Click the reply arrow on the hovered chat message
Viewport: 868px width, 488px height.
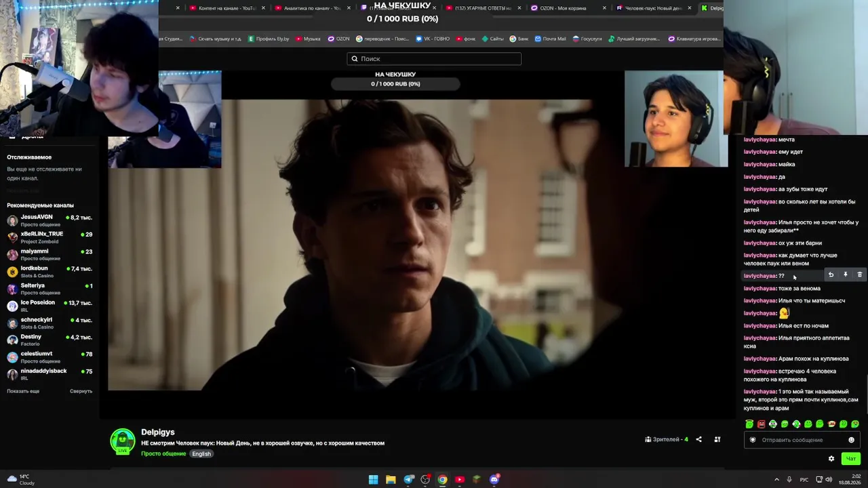pos(831,274)
